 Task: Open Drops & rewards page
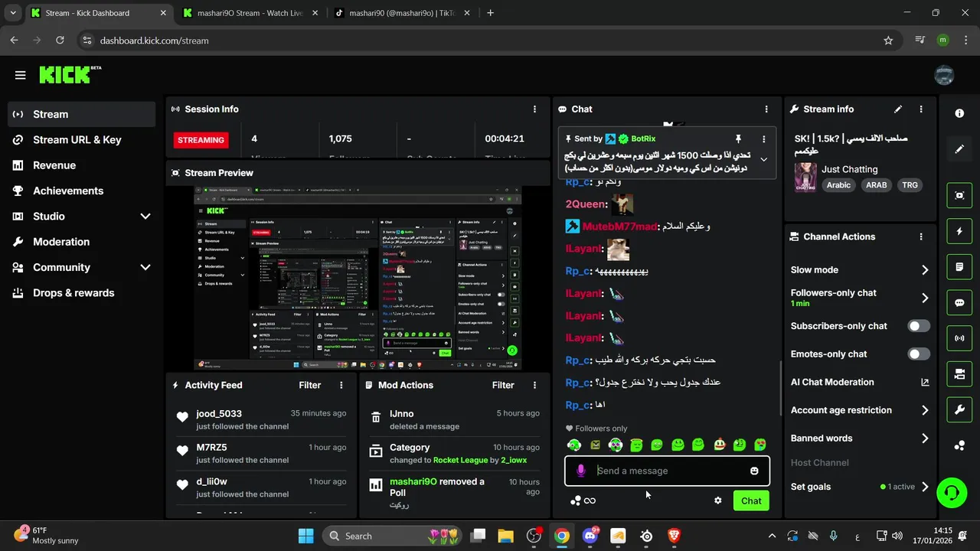[x=82, y=293]
